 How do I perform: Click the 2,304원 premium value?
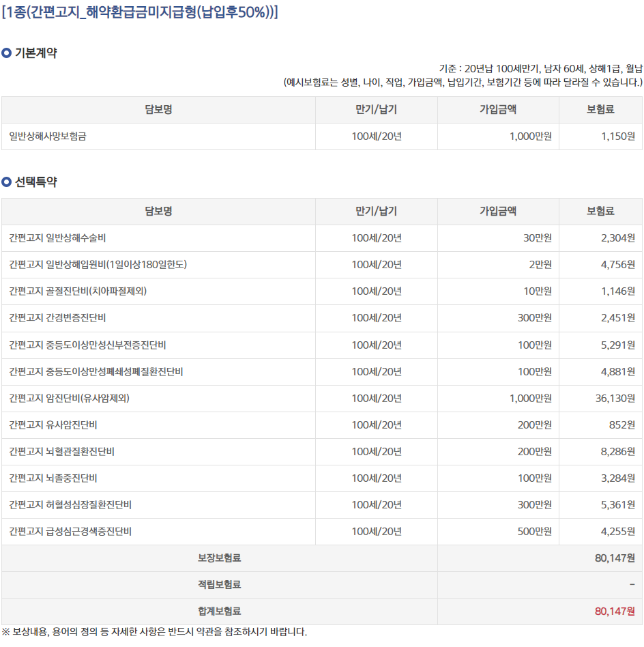(618, 238)
